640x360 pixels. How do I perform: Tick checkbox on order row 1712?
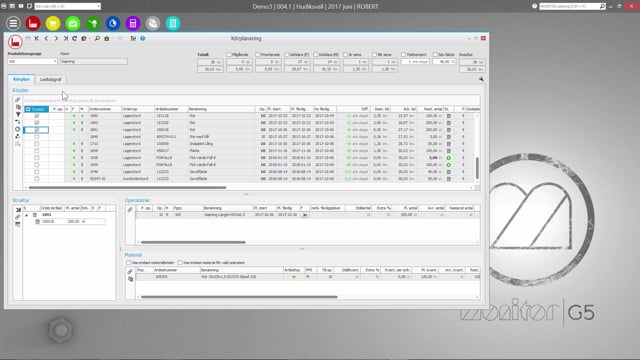click(37, 144)
